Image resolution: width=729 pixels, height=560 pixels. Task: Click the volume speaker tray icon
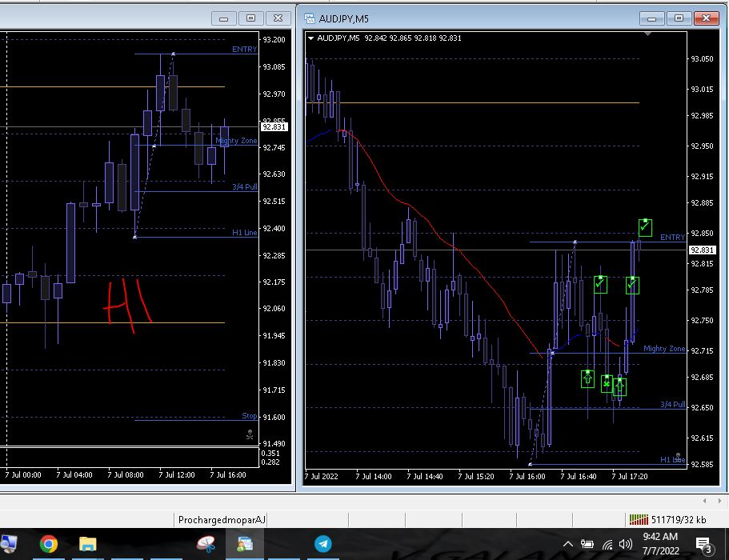(627, 545)
